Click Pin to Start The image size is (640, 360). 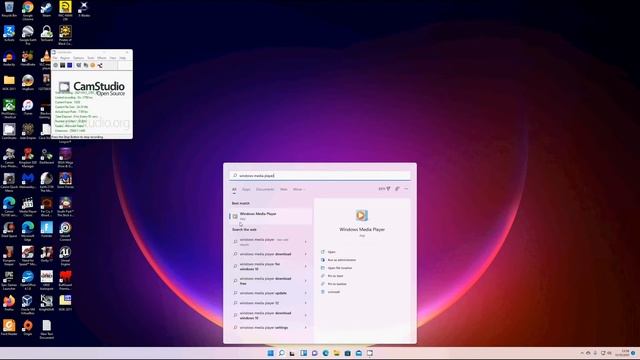pos(335,276)
